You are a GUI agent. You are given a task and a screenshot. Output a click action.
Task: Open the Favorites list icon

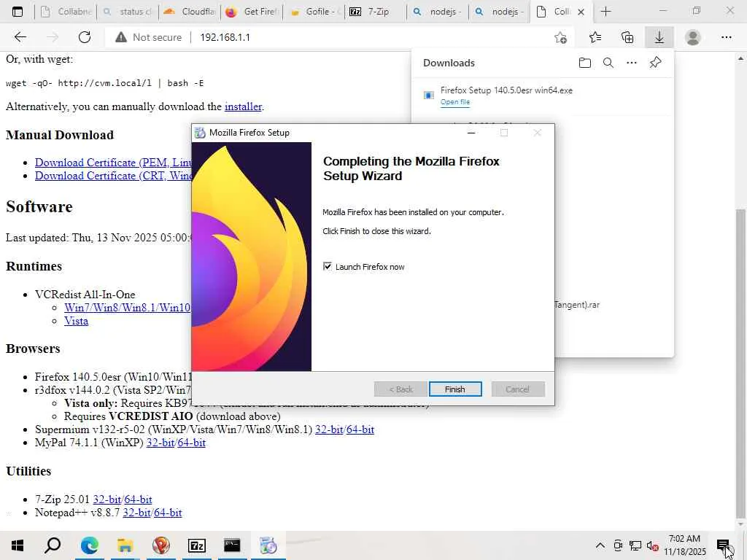(595, 37)
